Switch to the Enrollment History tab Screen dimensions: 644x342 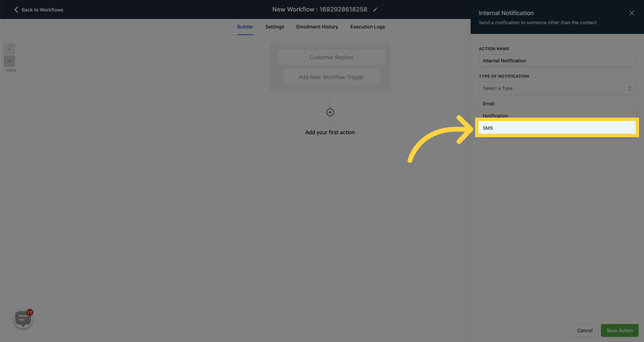317,27
